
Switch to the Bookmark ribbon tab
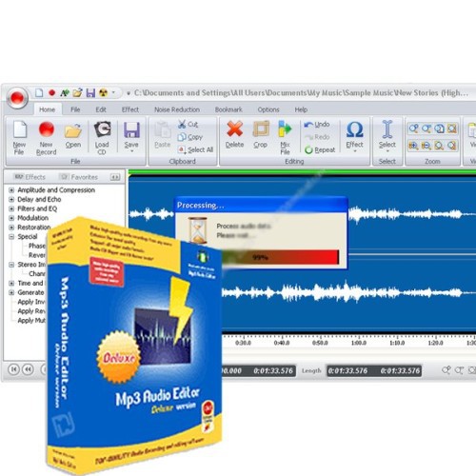[x=228, y=109]
